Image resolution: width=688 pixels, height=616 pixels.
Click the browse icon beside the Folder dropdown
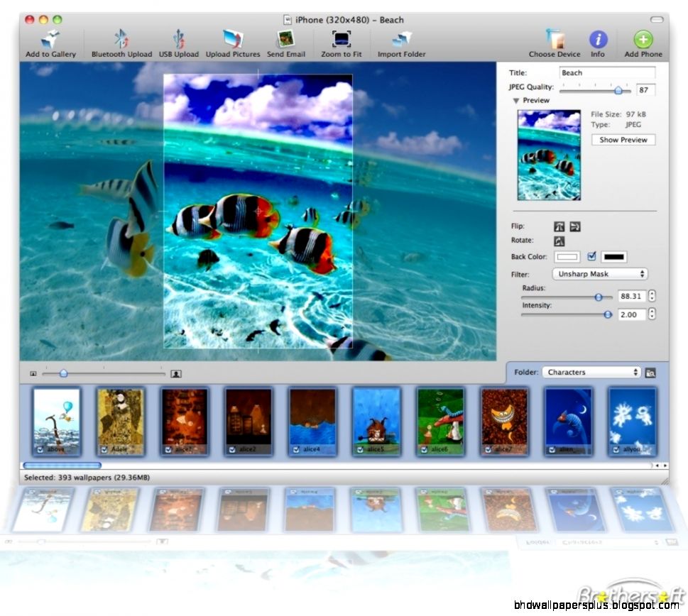[650, 373]
